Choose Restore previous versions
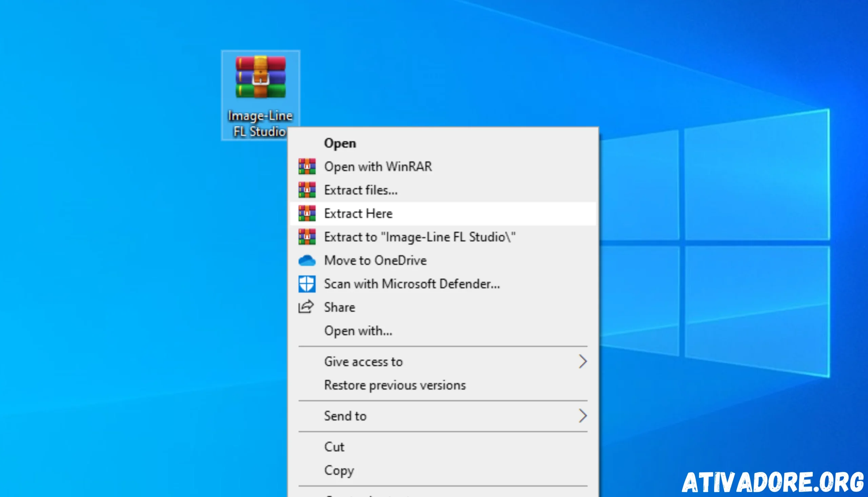Viewport: 868px width, 497px height. [x=443, y=385]
